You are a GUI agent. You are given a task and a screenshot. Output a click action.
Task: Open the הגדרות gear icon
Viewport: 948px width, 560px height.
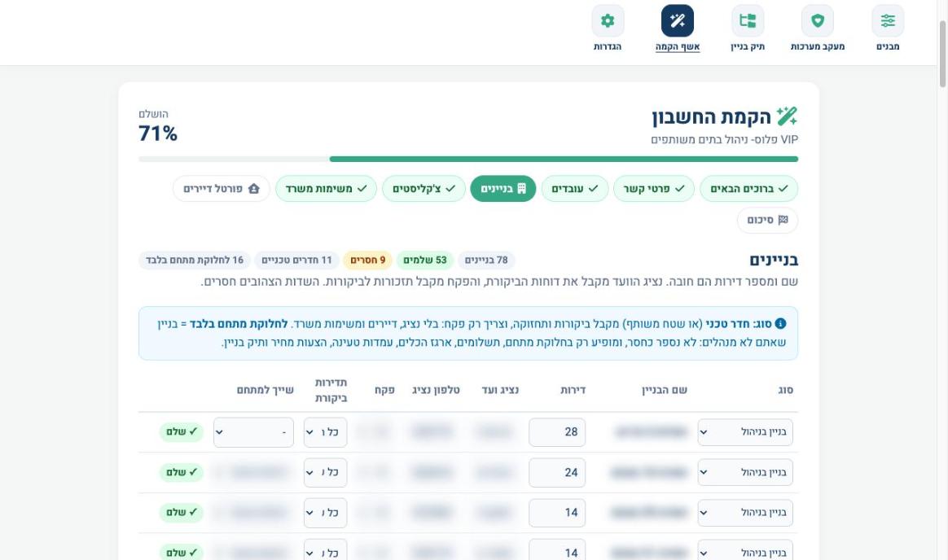tap(608, 20)
